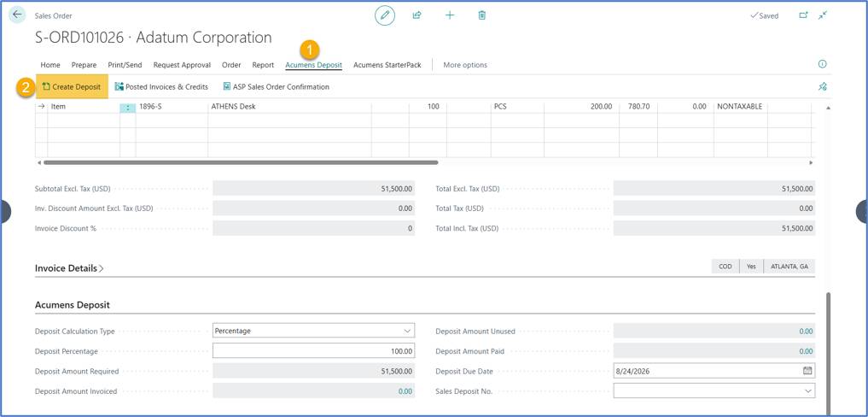Open the Request Approval menu
This screenshot has height=417, width=868.
[182, 65]
